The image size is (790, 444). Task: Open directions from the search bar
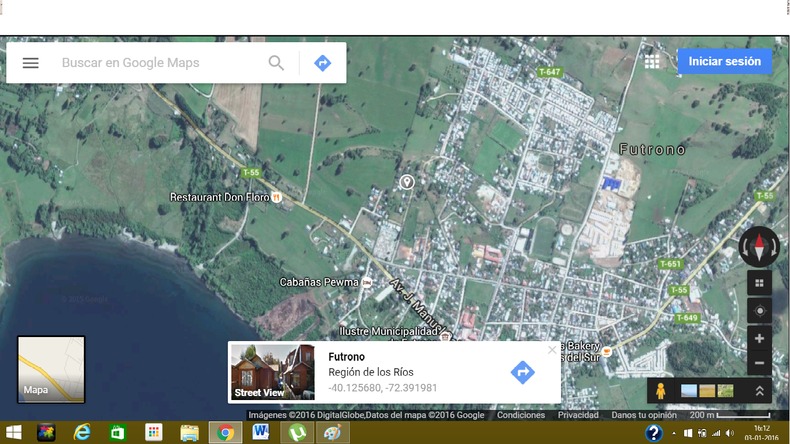322,63
